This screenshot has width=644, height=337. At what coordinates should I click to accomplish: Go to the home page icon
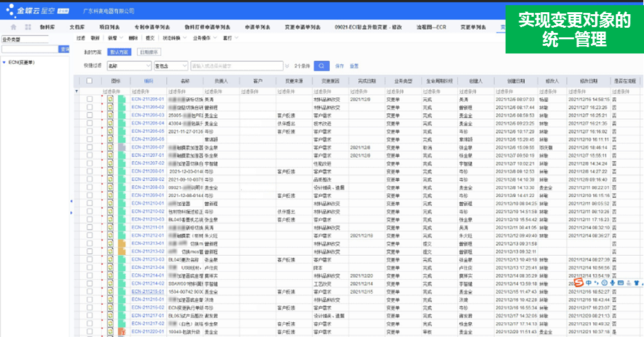[13, 27]
